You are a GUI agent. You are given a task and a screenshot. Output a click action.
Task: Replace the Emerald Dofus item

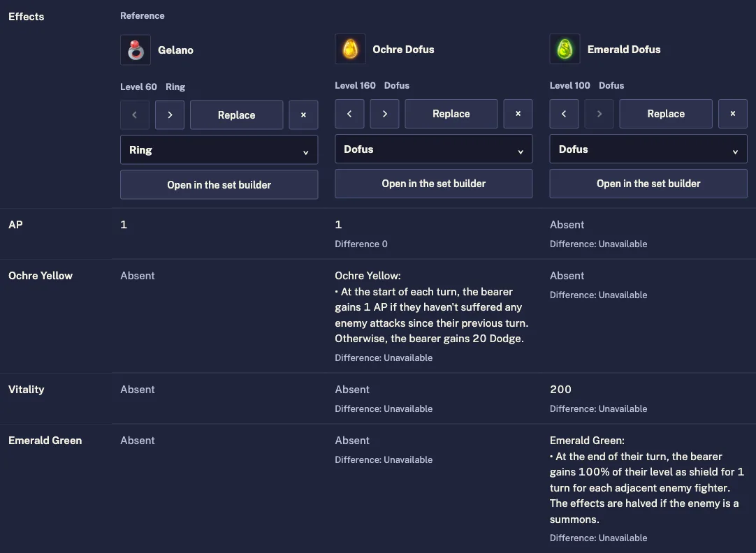coord(666,114)
